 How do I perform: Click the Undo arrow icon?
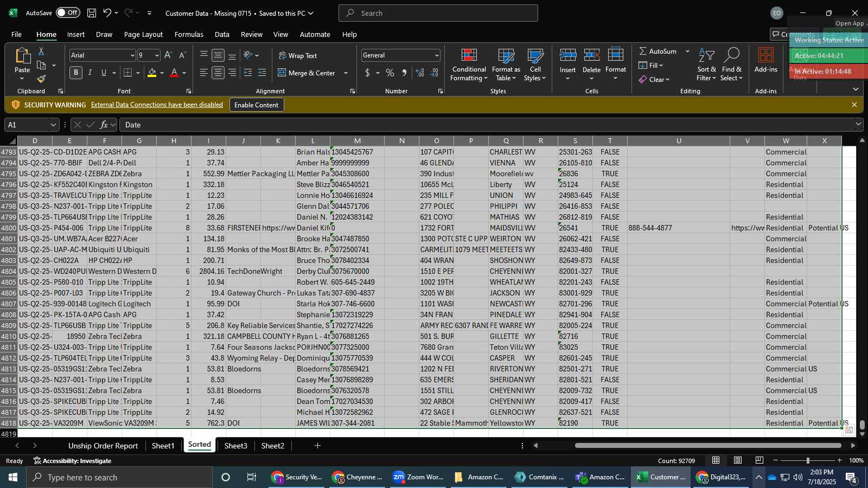107,13
